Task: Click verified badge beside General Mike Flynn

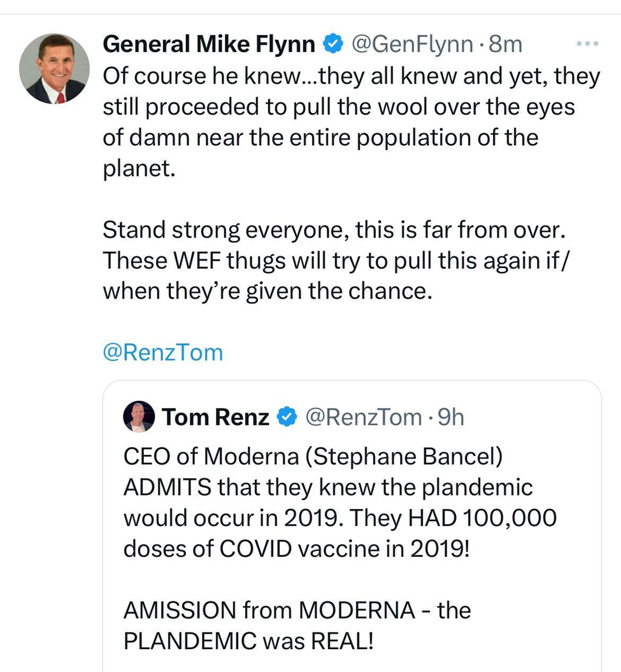Action: coord(332,44)
